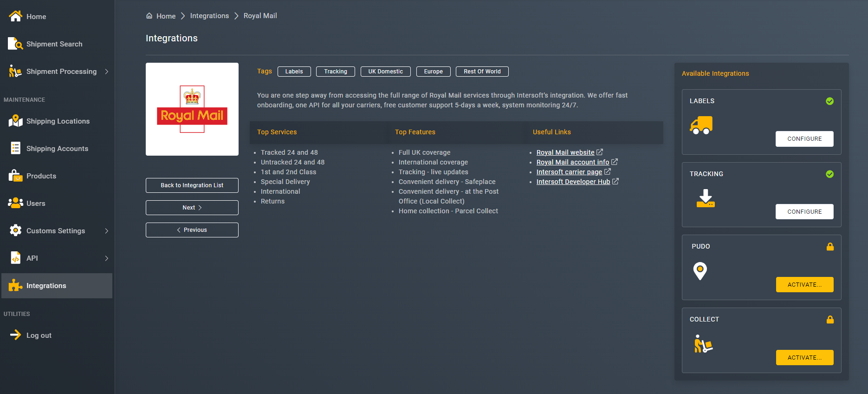This screenshot has width=868, height=394.
Task: Click external link icon beside Royal Mail account info
Action: pyautogui.click(x=615, y=162)
